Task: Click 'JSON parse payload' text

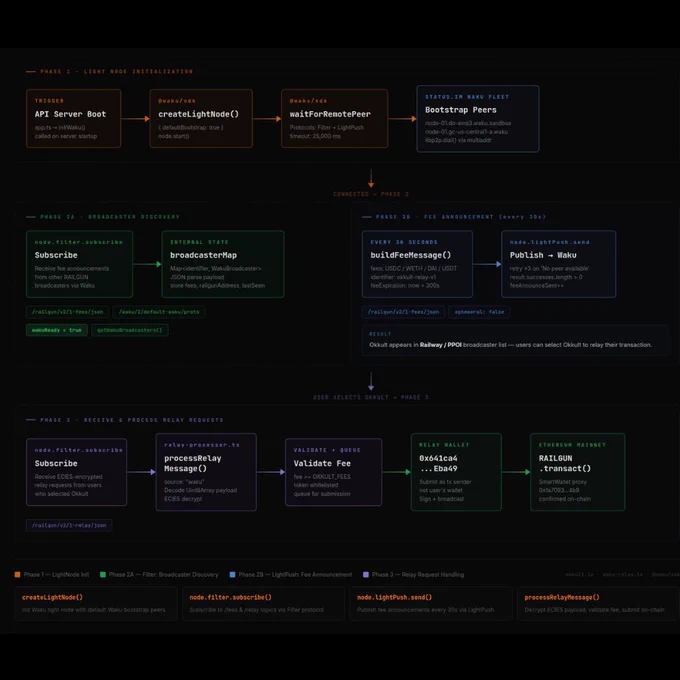Action: [197, 277]
